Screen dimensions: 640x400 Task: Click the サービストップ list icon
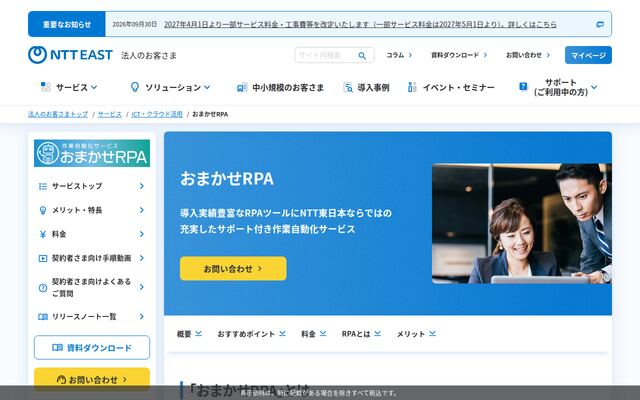tap(43, 186)
